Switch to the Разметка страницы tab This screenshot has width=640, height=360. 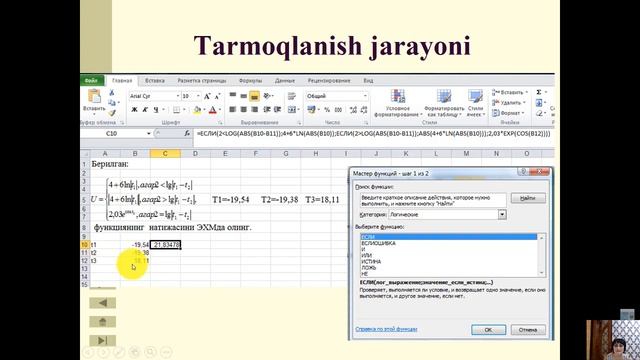coord(202,81)
